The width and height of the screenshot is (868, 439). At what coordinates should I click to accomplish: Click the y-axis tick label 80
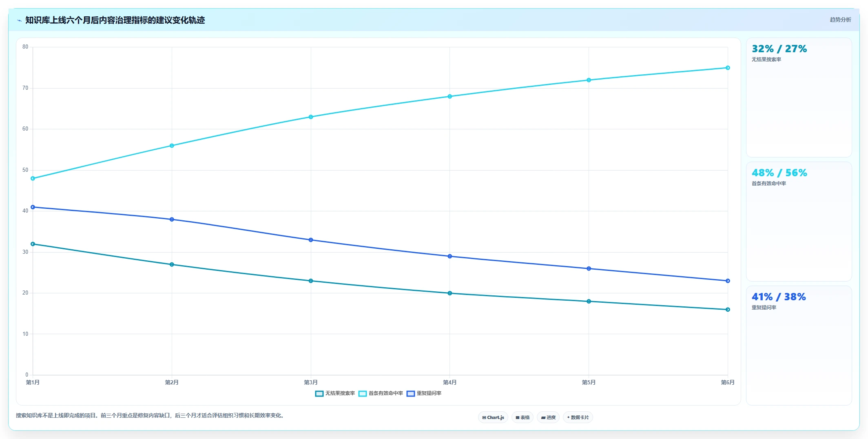click(25, 47)
